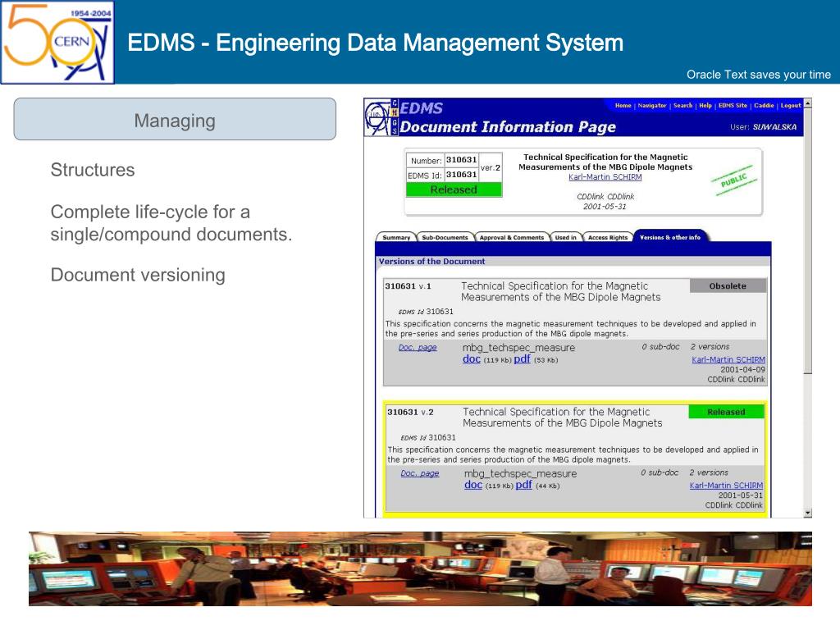The height and width of the screenshot is (630, 840).
Task: Download pdf file (53 Kb) of version 1
Action: pyautogui.click(x=522, y=359)
